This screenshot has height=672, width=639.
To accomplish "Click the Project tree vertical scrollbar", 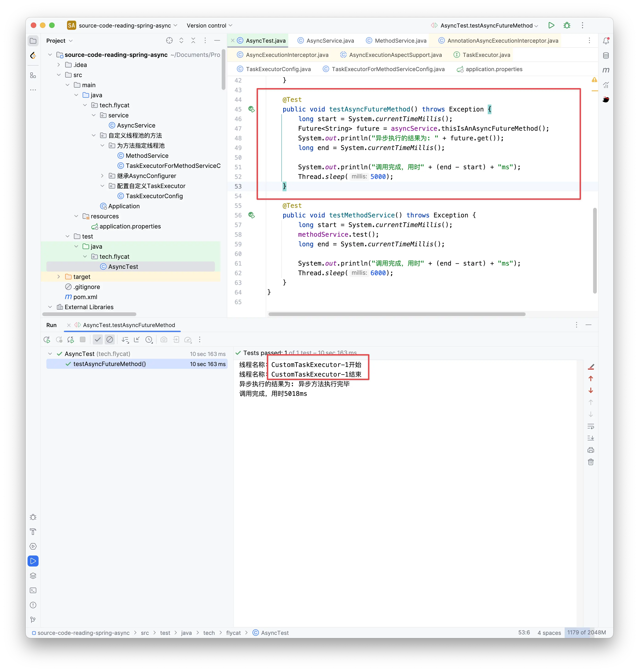I will pos(224,70).
